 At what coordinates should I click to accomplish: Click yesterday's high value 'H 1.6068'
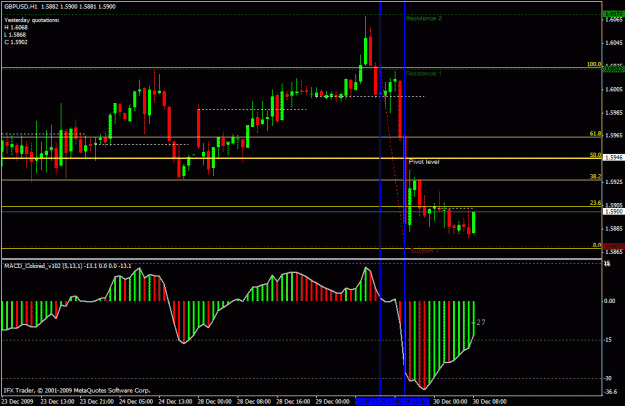pos(16,27)
